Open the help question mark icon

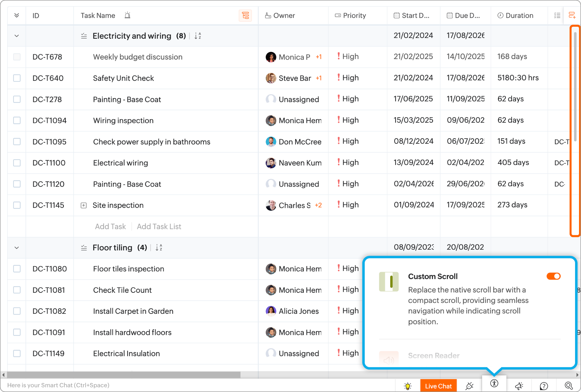pos(544,386)
